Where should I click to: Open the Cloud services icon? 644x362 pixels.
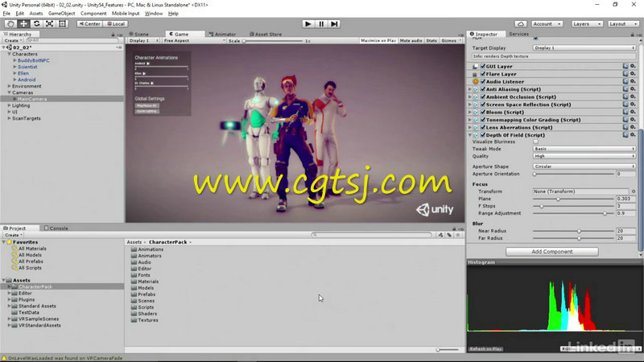point(520,24)
